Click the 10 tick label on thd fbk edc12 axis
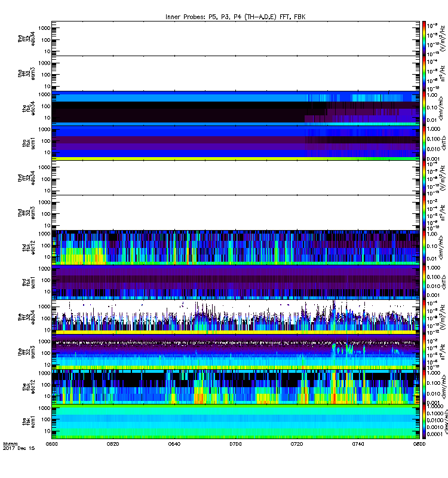The width and height of the screenshot is (448, 478). (x=47, y=257)
